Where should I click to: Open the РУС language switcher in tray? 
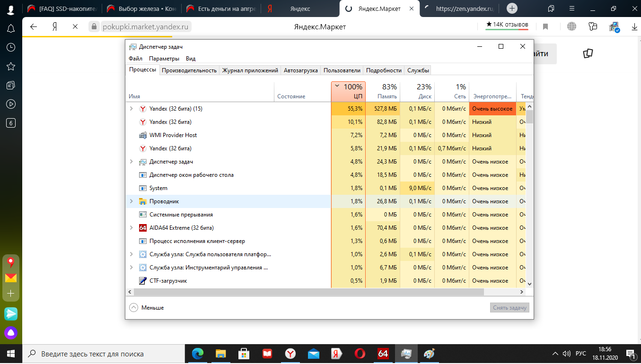coord(580,354)
